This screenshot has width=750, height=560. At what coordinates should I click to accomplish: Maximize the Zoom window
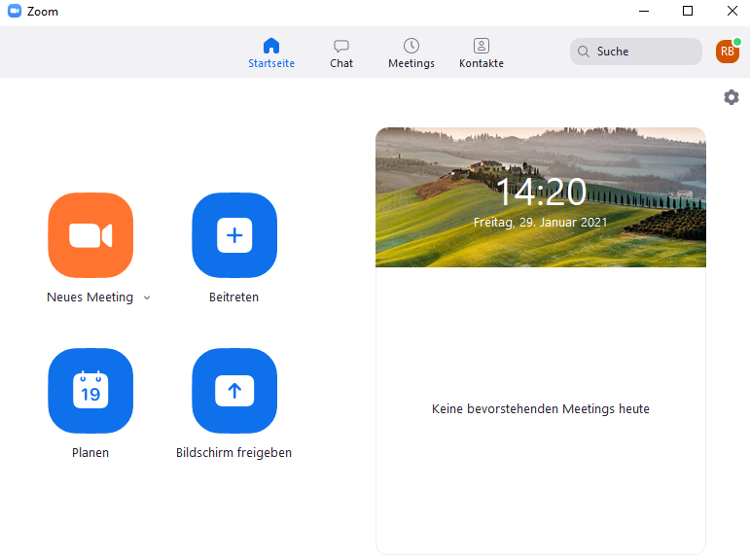688,11
